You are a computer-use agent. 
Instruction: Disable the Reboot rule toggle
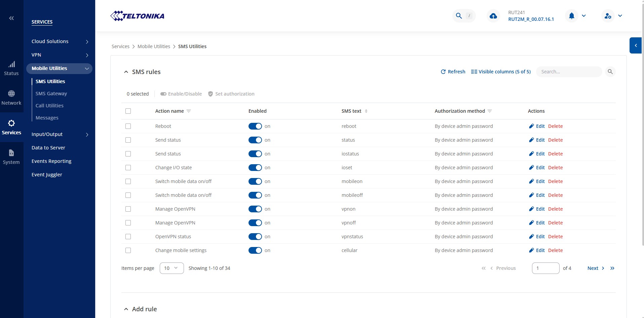(255, 126)
